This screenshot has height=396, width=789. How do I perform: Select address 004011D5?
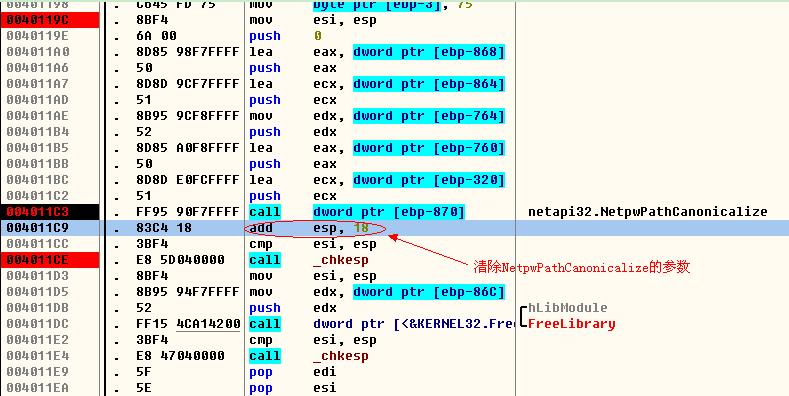(38, 292)
